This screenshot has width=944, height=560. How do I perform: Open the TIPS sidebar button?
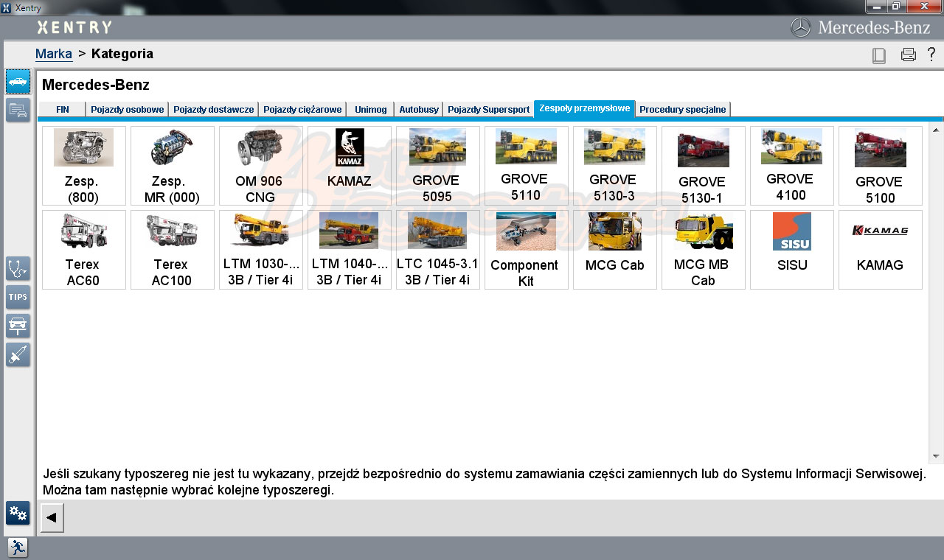(18, 297)
